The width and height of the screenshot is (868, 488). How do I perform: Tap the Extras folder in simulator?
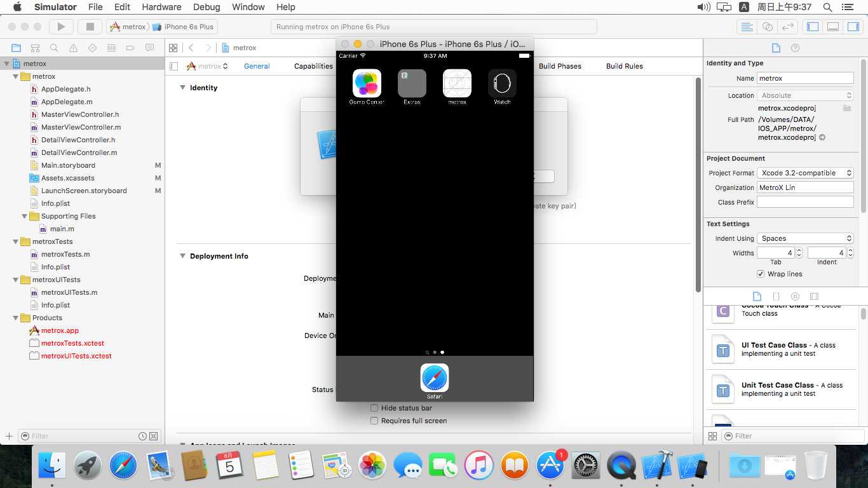[x=412, y=87]
